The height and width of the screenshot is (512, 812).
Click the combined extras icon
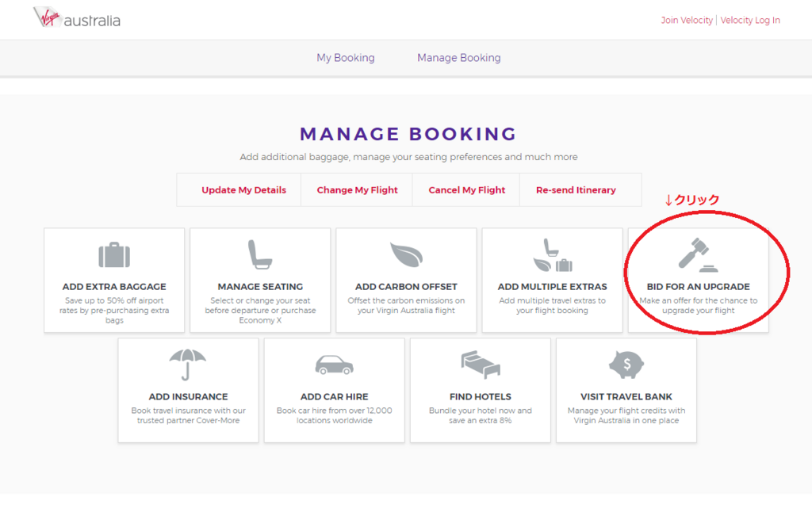point(552,254)
